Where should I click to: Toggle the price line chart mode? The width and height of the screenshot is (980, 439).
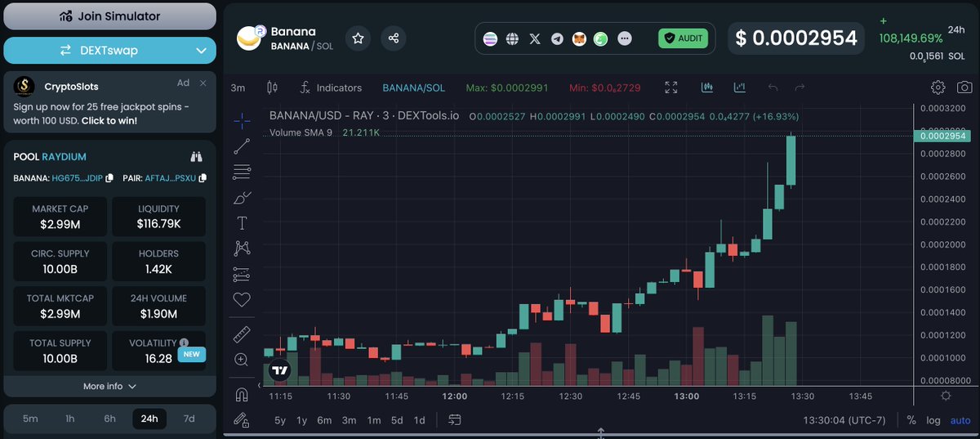(740, 87)
